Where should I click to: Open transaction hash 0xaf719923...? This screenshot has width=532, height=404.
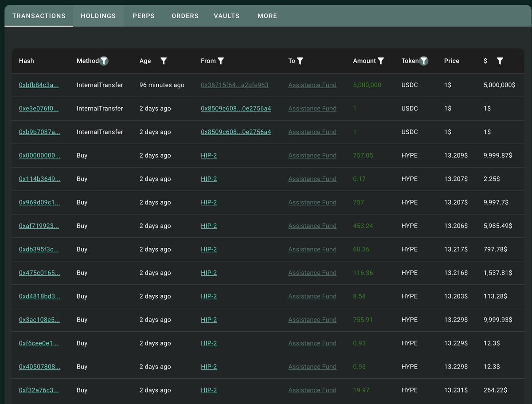(x=39, y=226)
